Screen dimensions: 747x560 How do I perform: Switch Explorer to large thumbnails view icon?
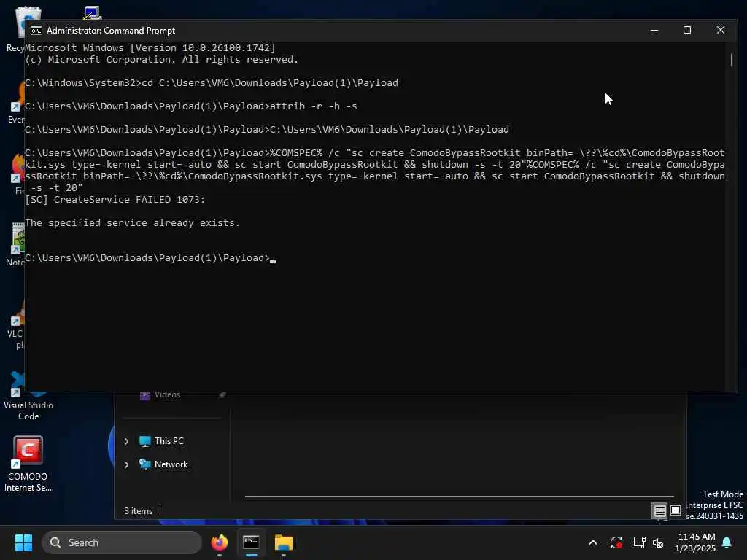(676, 511)
